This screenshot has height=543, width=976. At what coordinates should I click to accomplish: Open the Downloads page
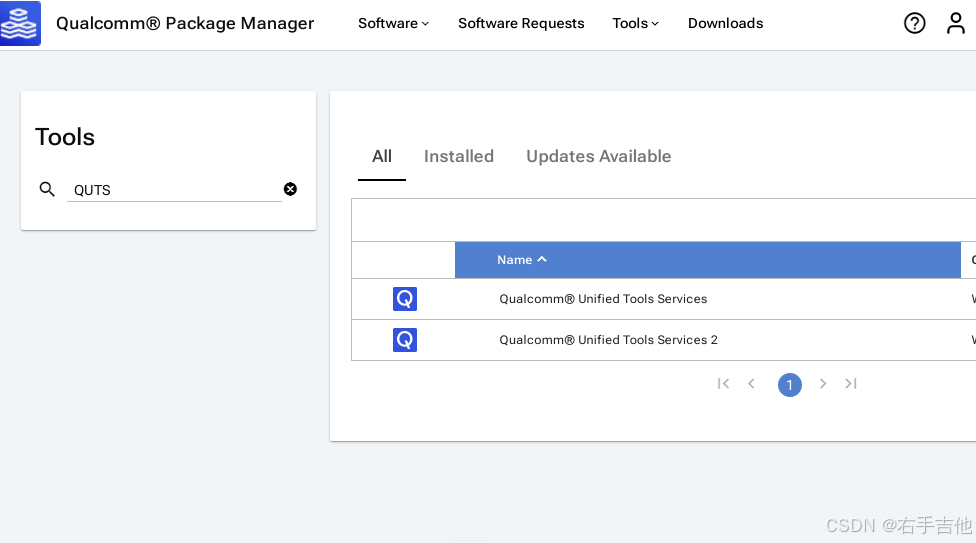[725, 24]
